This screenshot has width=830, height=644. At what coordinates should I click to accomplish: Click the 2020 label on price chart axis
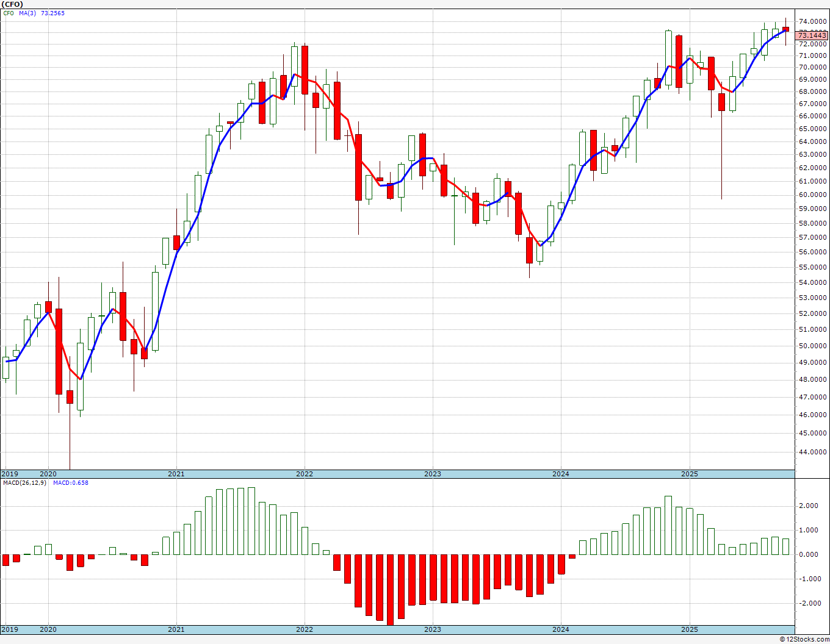tap(48, 474)
